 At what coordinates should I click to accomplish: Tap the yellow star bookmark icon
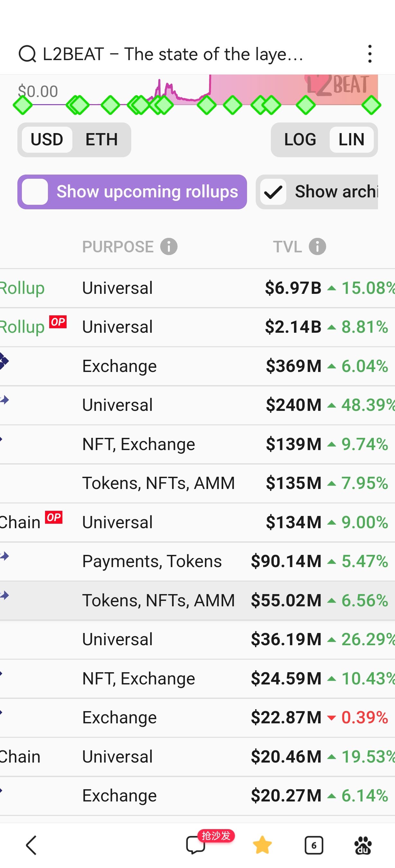coord(262,845)
